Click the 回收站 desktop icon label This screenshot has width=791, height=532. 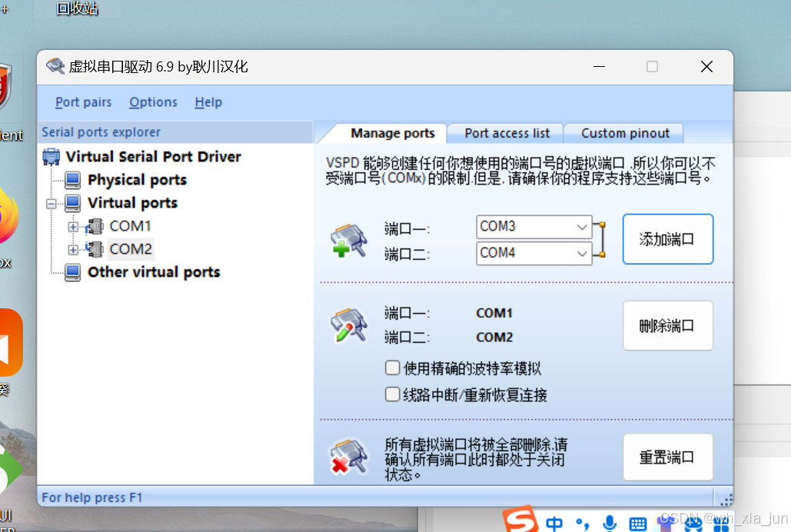[x=77, y=8]
